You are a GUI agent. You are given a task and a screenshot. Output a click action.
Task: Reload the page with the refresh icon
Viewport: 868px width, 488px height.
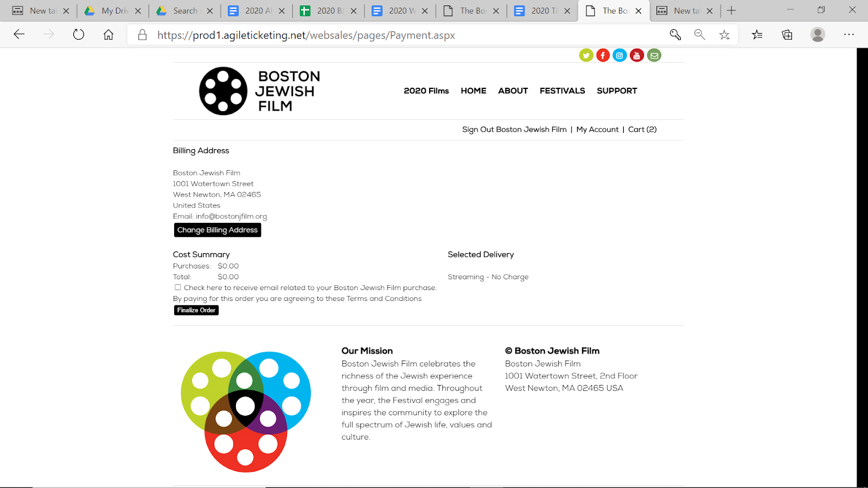coord(79,35)
